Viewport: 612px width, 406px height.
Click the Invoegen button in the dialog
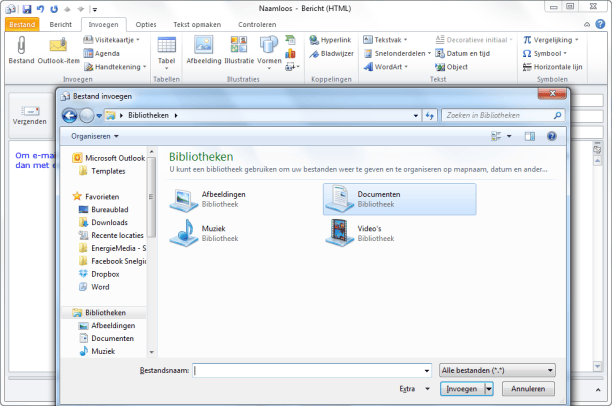(x=462, y=389)
